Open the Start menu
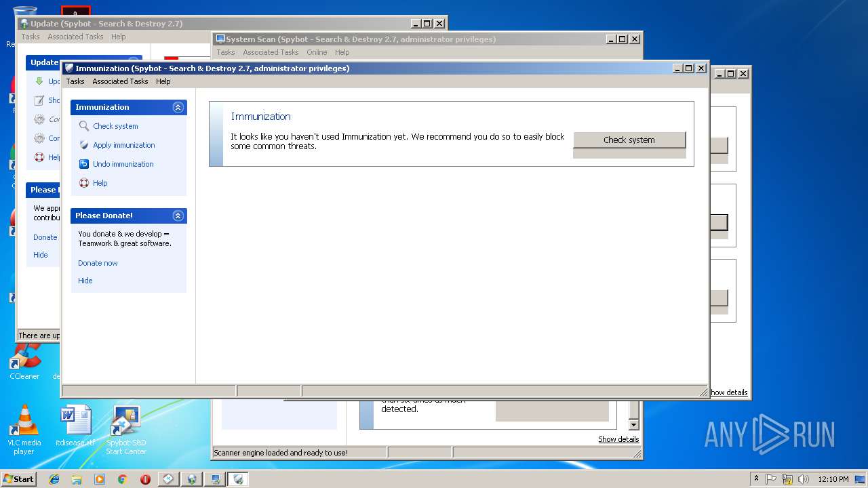This screenshot has height=488, width=868. tap(19, 479)
